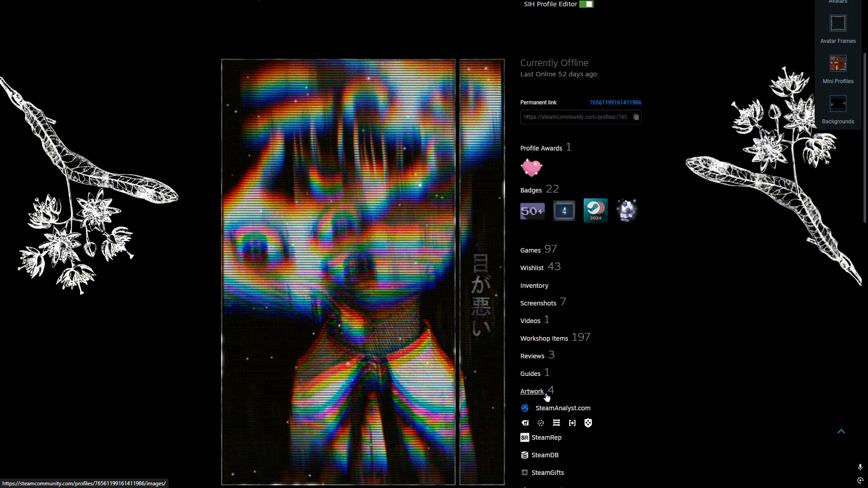Open the Artwork page
This screenshot has height=488, width=868.
pyautogui.click(x=532, y=391)
